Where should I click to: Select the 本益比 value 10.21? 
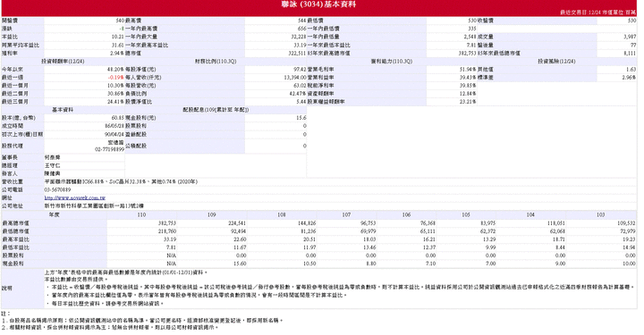pyautogui.click(x=118, y=37)
